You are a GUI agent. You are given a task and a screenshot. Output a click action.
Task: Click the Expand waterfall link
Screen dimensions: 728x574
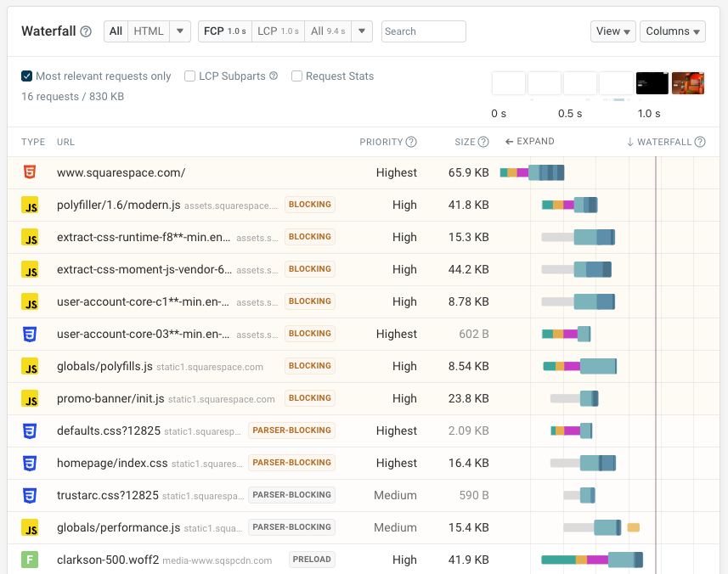coord(529,142)
